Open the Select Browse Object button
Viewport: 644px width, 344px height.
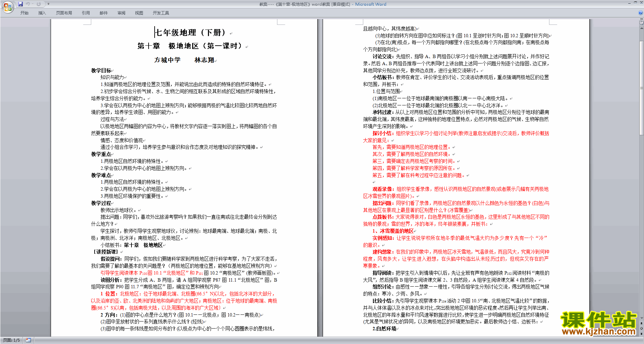pyautogui.click(x=642, y=328)
